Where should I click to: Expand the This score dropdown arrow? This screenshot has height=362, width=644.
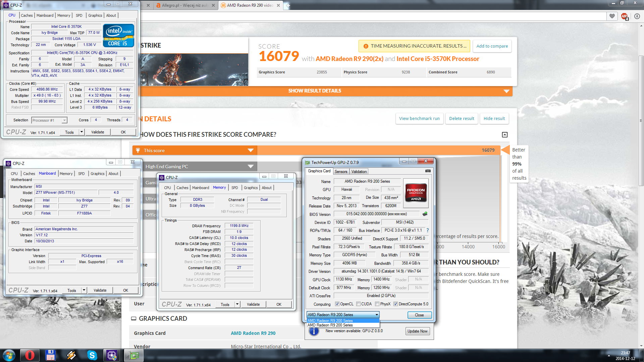coord(251,150)
